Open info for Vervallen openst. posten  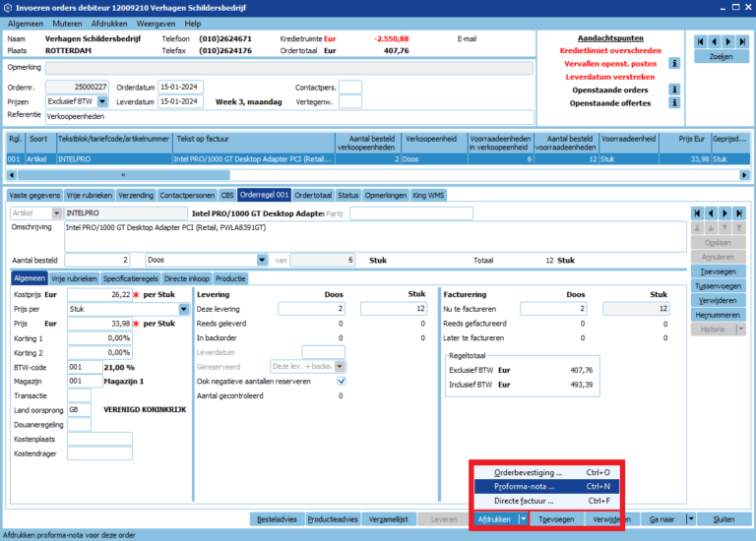point(674,63)
